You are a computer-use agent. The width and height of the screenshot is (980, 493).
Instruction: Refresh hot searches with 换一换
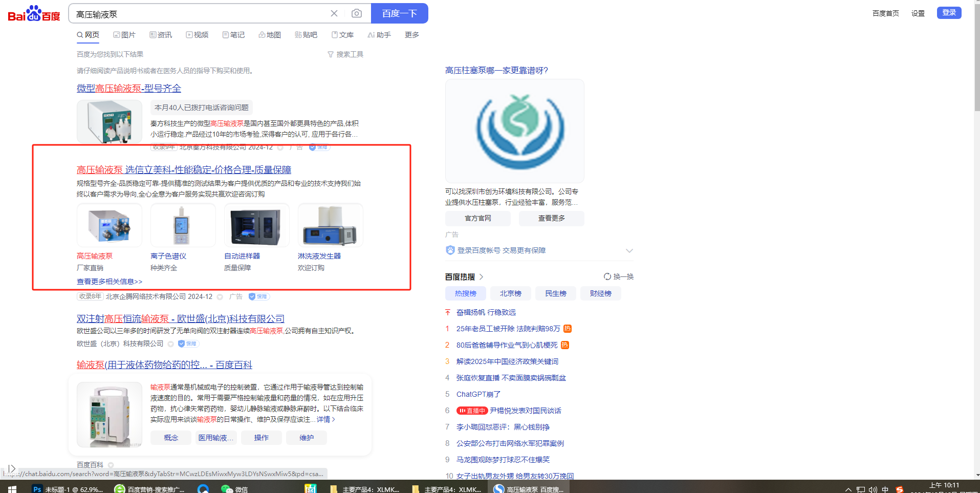[x=619, y=276]
